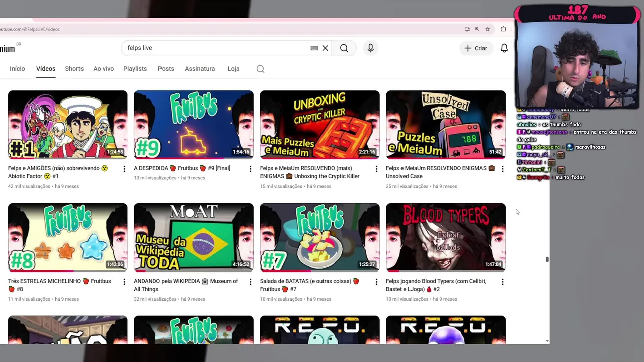Click title Felps e AMIGÕES (não) sobrevivendo

point(58,172)
